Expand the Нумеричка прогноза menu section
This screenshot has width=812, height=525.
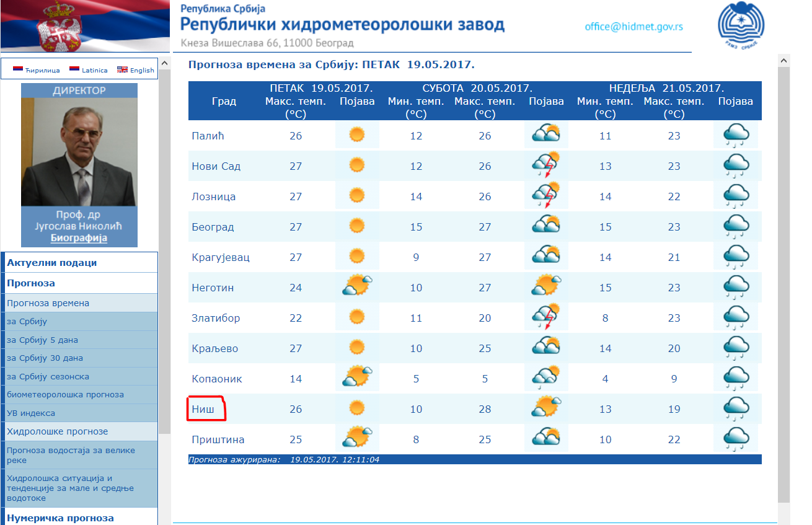point(60,518)
